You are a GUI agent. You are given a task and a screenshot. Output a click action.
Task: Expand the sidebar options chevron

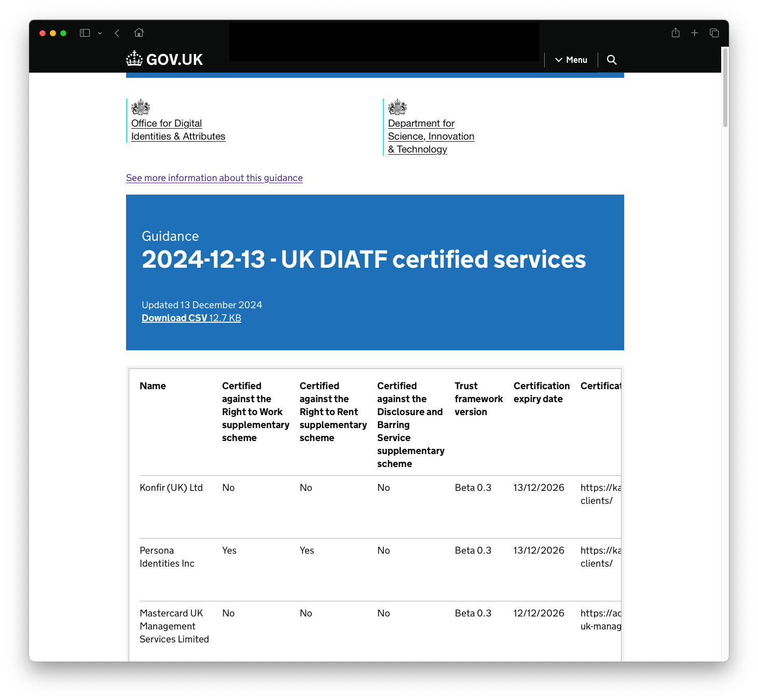(x=100, y=33)
